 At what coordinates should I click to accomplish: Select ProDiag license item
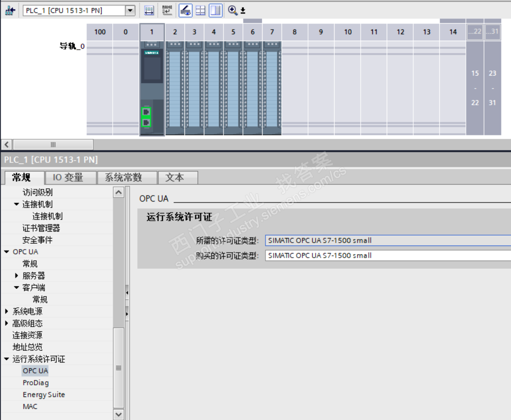[x=36, y=383]
